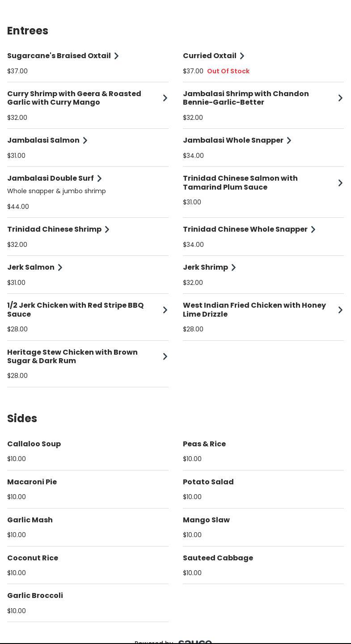Click chevron beside Jambalasi Double Surf
Viewport: 351px width, 644px height.
[99, 178]
